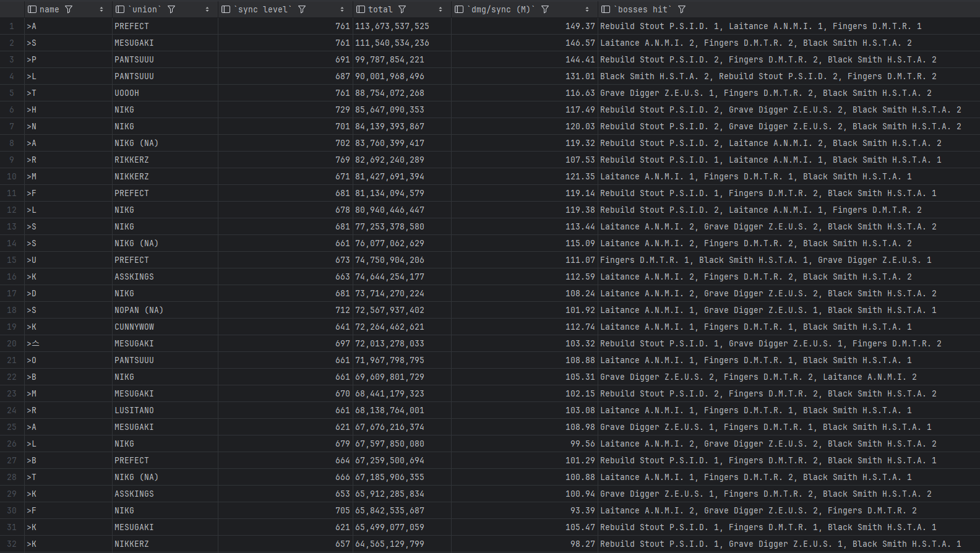Click the column icon beside name header
The height and width of the screenshot is (553, 980).
tap(32, 9)
